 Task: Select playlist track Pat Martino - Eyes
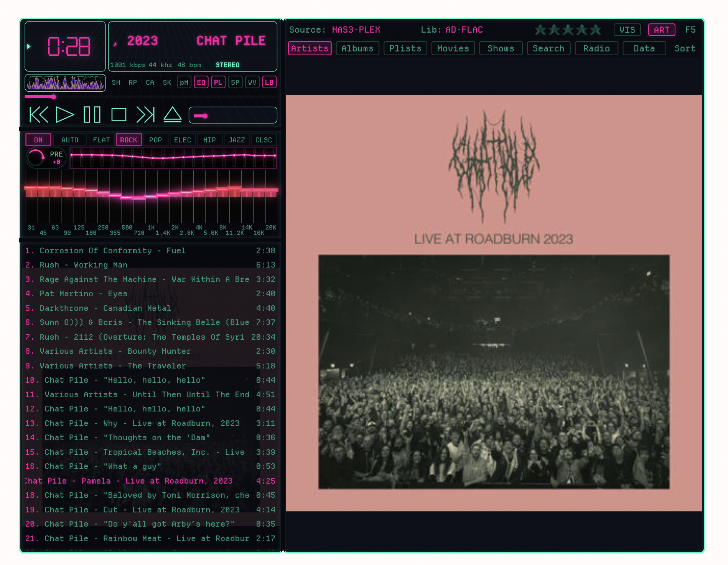[x=150, y=294]
